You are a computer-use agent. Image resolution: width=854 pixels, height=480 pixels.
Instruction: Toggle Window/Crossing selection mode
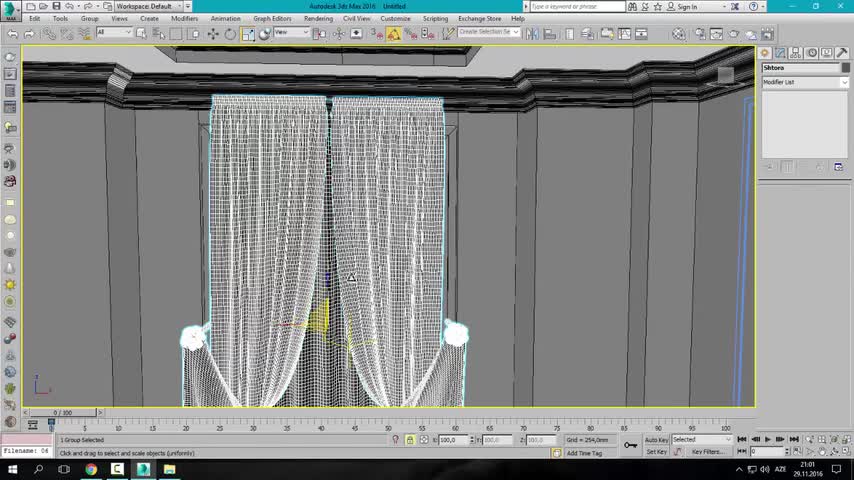[x=193, y=34]
